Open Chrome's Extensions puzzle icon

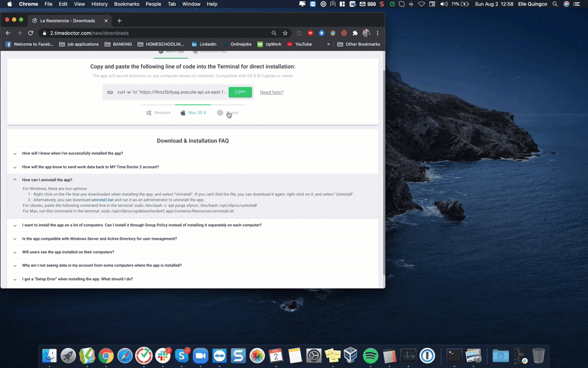(x=355, y=33)
